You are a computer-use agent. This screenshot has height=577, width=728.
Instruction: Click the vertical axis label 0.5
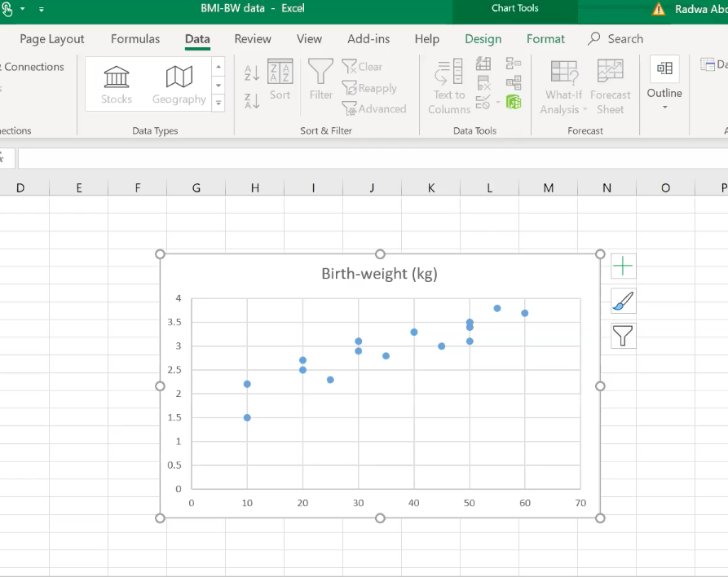click(x=174, y=465)
